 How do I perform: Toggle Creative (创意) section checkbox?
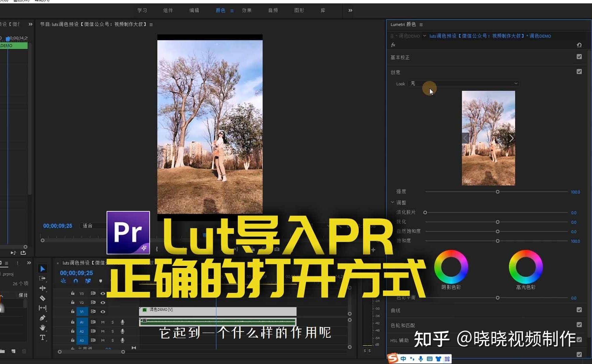579,71
